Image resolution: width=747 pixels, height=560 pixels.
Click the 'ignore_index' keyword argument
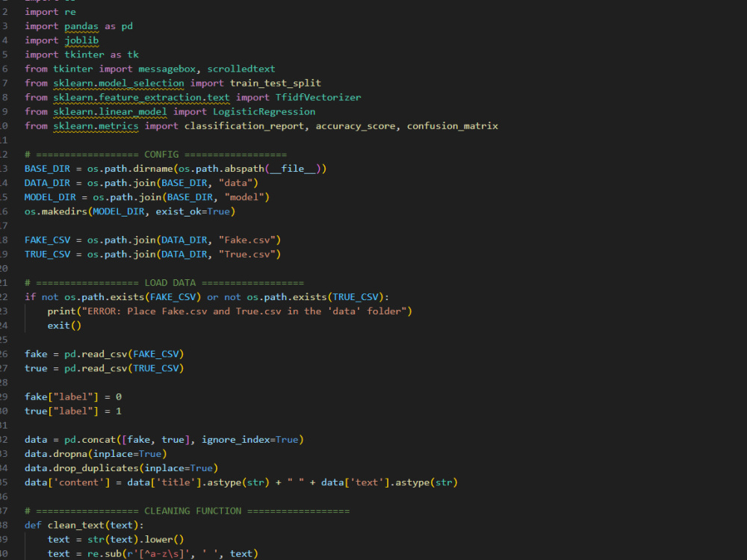[x=235, y=440]
